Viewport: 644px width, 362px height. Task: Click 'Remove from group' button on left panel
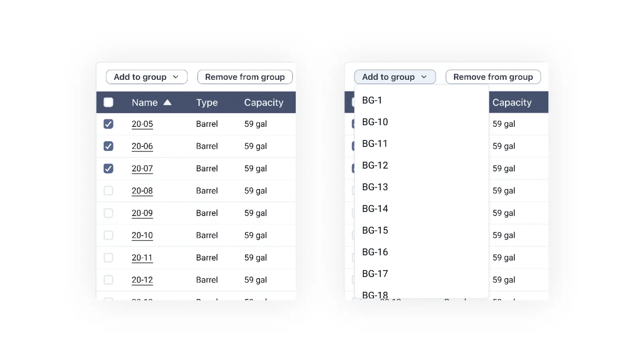(245, 77)
